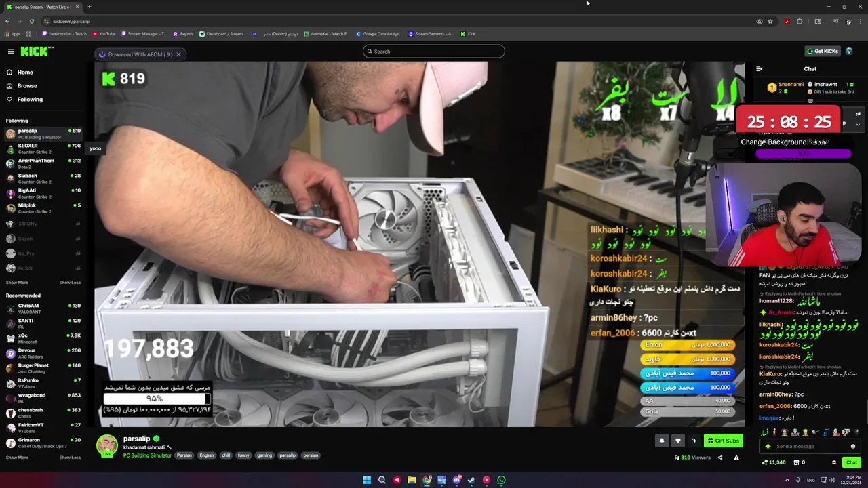This screenshot has height=488, width=868.
Task: Open the Kick hamburger sidebar menu
Action: click(11, 52)
